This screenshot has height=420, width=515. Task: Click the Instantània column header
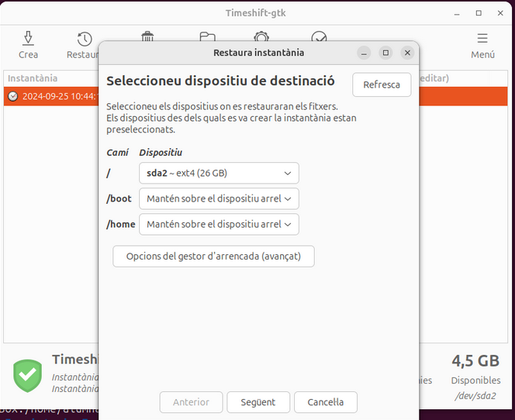[33, 78]
